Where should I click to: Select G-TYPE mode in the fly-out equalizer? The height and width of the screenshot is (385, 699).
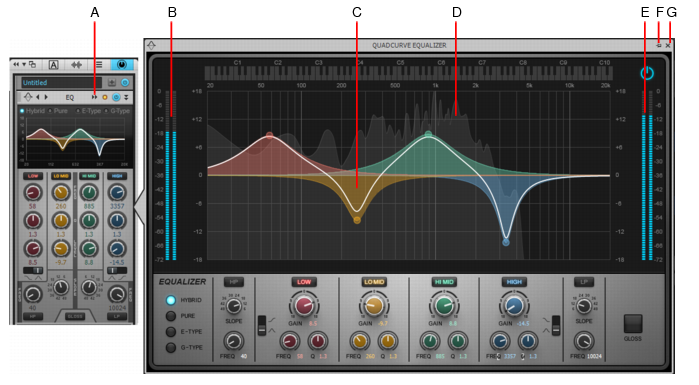point(171,348)
